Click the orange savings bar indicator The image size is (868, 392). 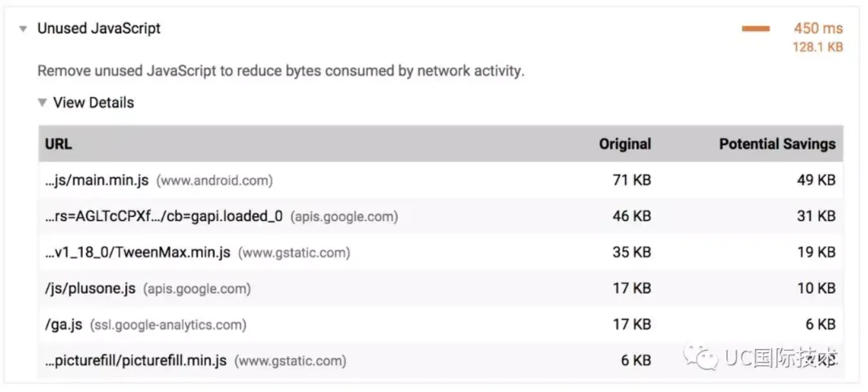(756, 29)
